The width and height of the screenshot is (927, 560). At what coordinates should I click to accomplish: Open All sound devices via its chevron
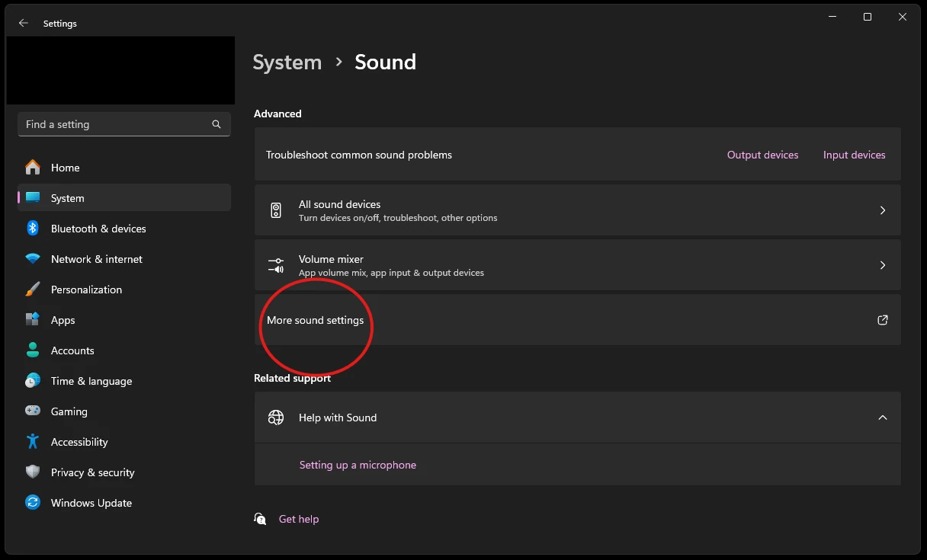pos(883,210)
